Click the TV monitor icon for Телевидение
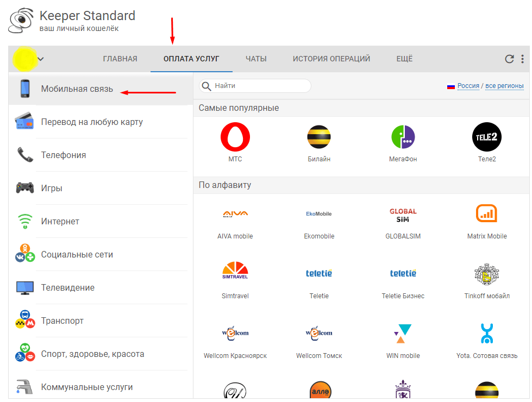The image size is (532, 402). tap(25, 288)
